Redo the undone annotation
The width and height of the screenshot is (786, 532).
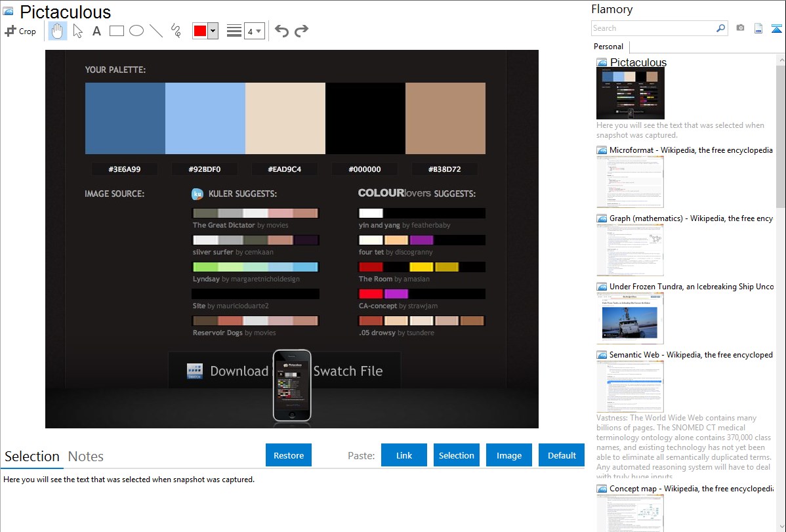tap(301, 31)
